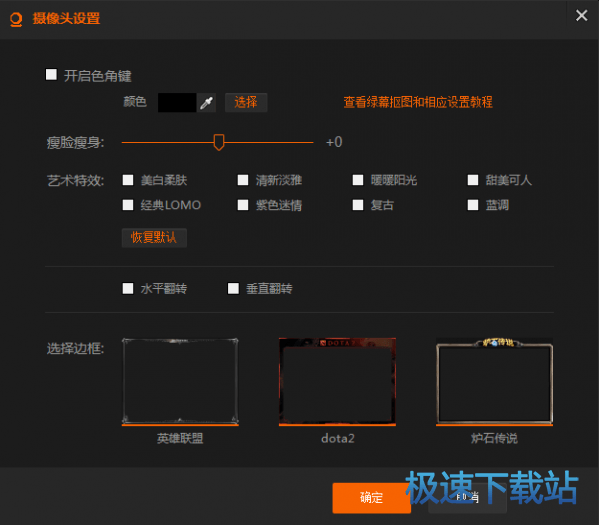Toggle the 清新淡雅 effect checkbox

pos(243,180)
